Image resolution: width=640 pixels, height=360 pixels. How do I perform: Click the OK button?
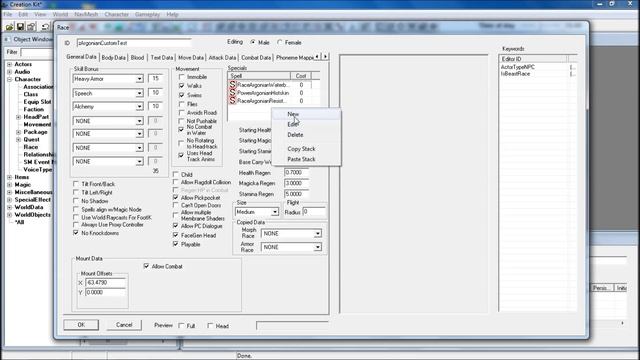click(81, 325)
